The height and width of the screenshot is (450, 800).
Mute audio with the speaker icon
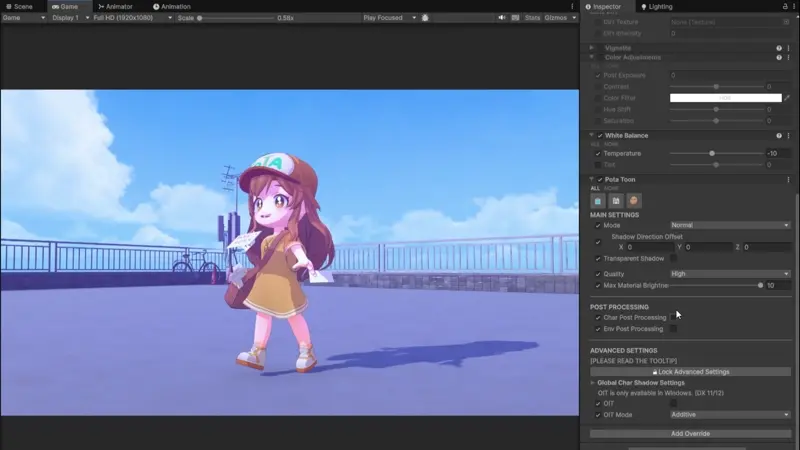coord(502,18)
